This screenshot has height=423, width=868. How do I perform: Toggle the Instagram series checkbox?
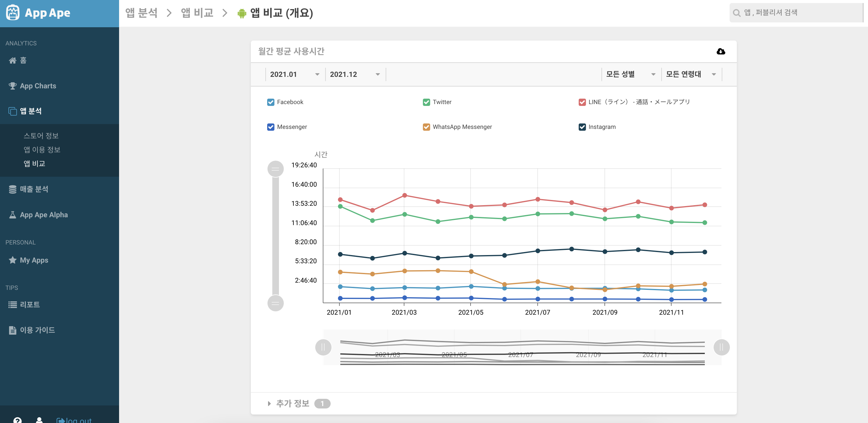point(582,127)
